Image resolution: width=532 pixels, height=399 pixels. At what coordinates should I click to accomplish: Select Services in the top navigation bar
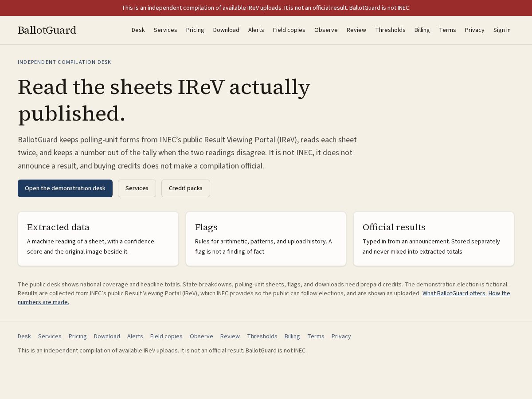click(x=165, y=30)
